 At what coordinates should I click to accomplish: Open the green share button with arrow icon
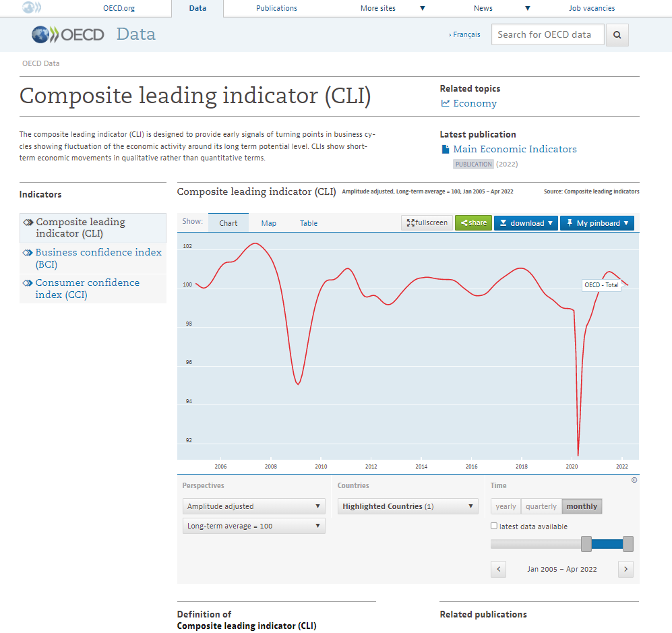(473, 222)
